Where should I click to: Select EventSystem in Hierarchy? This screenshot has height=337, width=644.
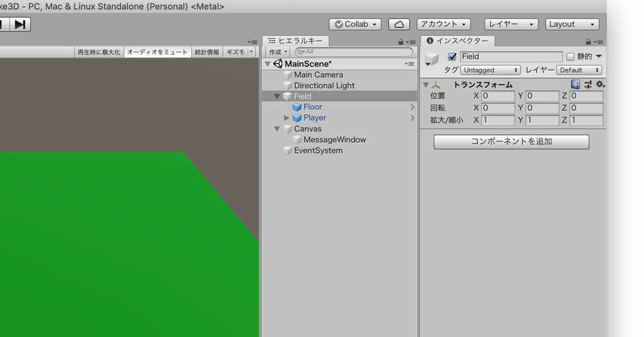pyautogui.click(x=318, y=151)
